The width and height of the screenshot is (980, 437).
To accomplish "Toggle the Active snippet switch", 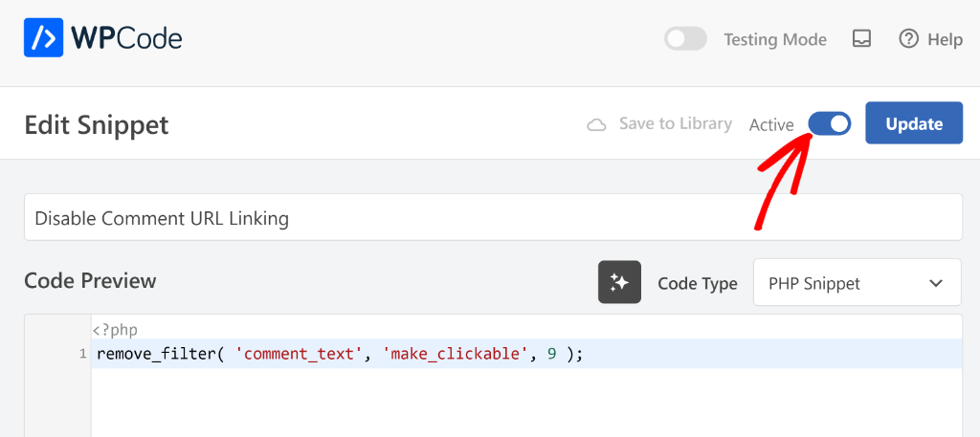I will [830, 123].
